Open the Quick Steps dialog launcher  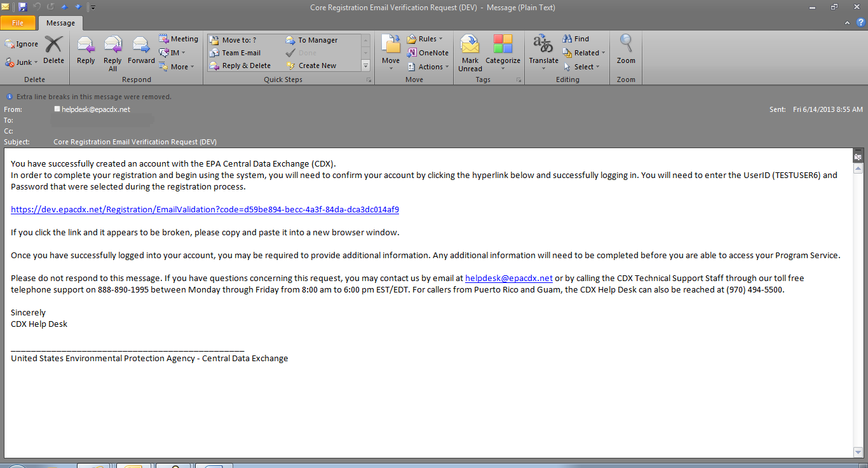pyautogui.click(x=369, y=80)
